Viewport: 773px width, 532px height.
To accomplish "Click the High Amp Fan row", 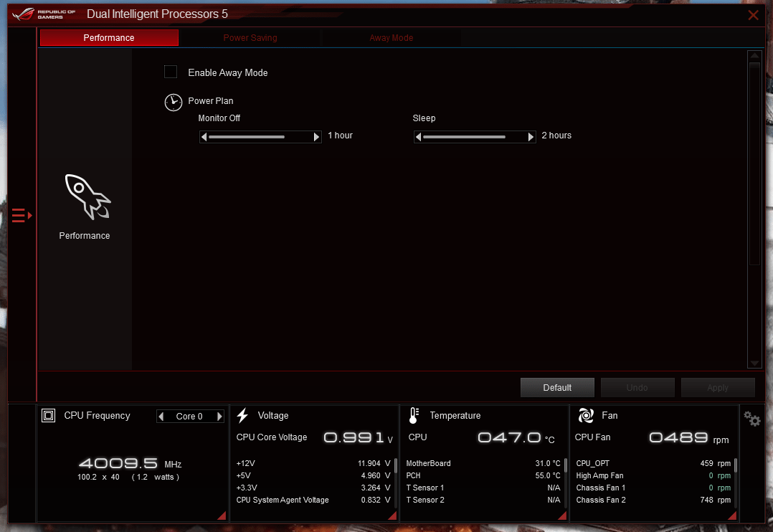I will (x=653, y=476).
